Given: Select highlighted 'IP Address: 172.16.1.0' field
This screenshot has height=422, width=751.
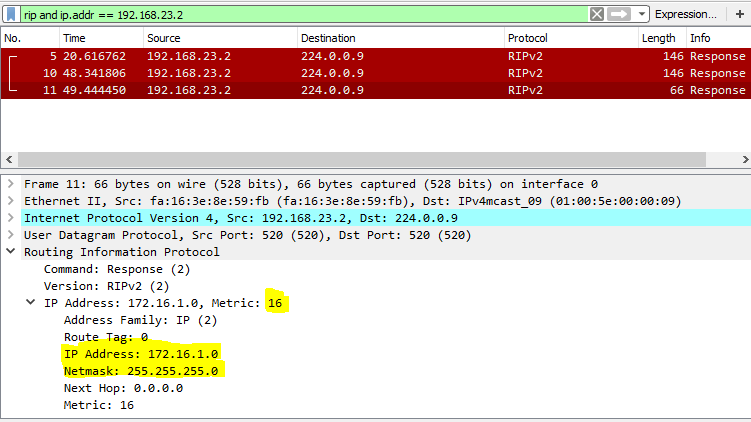Looking at the screenshot, I should coord(141,354).
